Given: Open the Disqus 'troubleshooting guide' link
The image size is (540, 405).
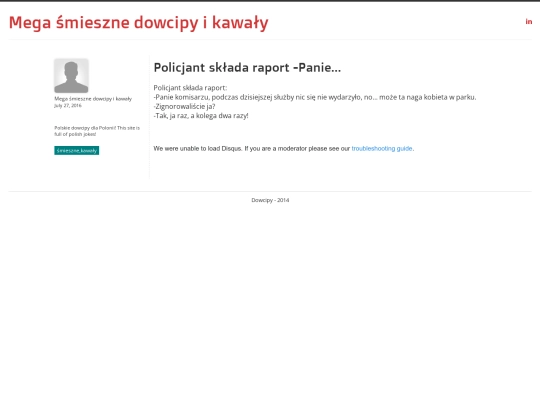Looking at the screenshot, I should pos(382,148).
